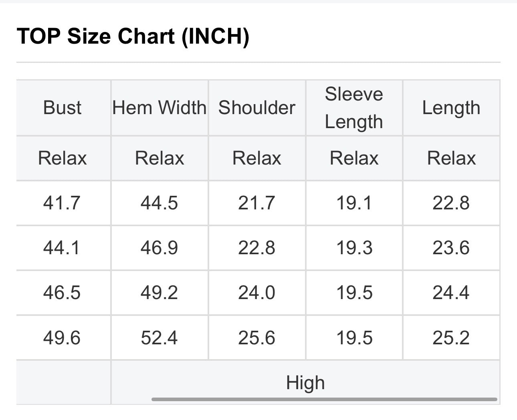Viewport: 517px width, 420px height.
Task: Click the horizontal scrollbar under the table
Action: (x=324, y=399)
